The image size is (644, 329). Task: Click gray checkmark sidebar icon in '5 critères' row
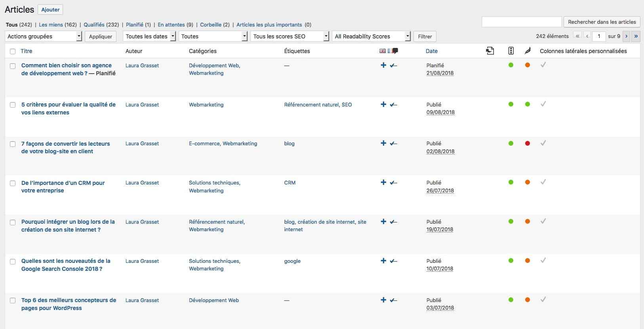point(543,104)
